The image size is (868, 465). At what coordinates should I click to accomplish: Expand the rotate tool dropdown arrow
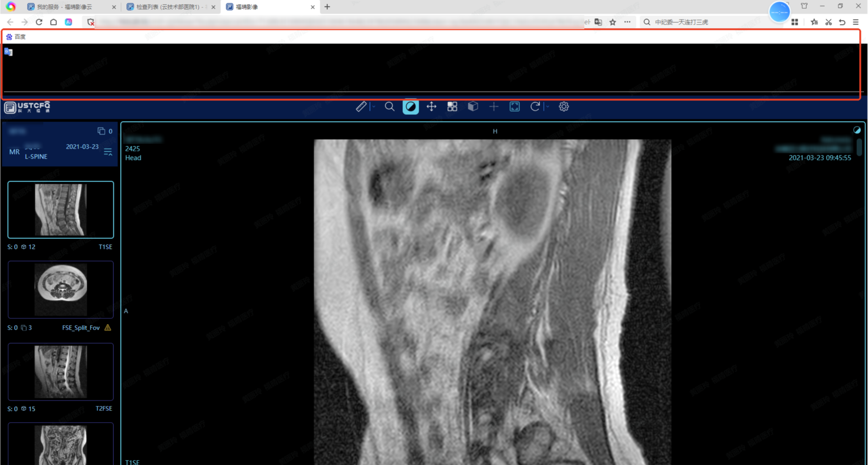click(x=548, y=107)
